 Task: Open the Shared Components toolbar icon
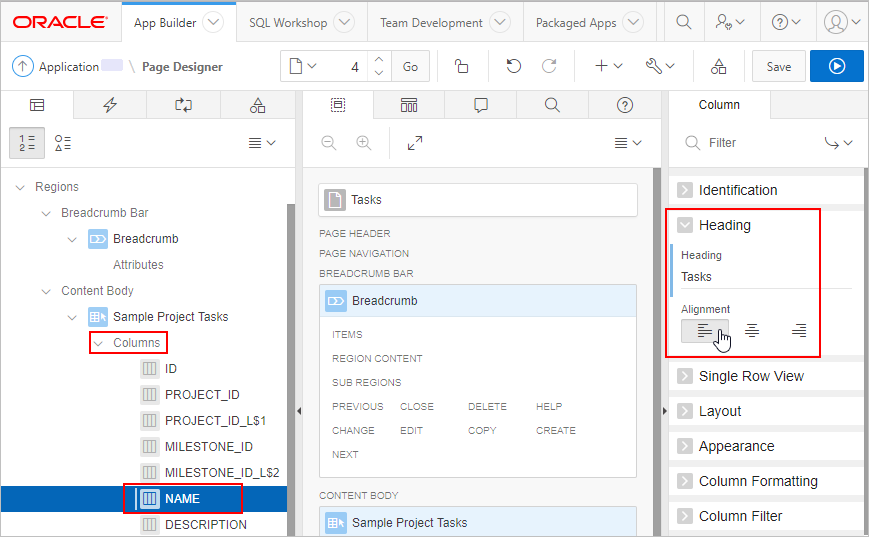718,67
